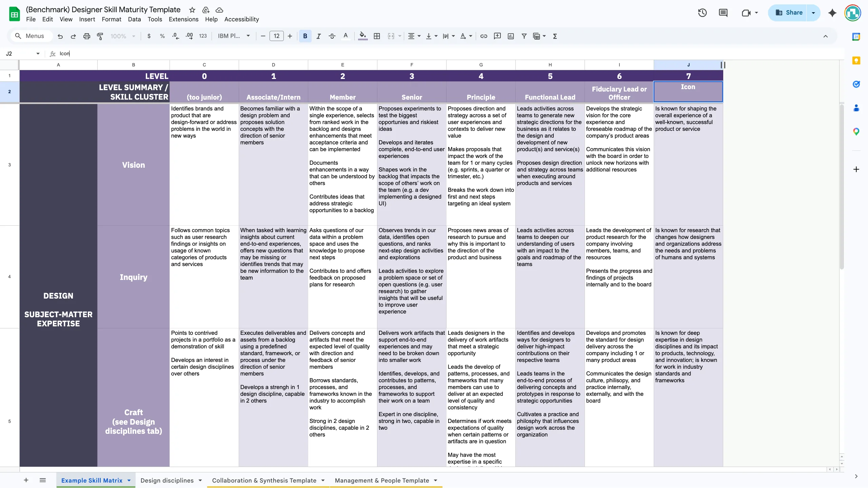Print the spreadsheet with printer icon
Image resolution: width=868 pixels, height=488 pixels.
click(x=87, y=36)
